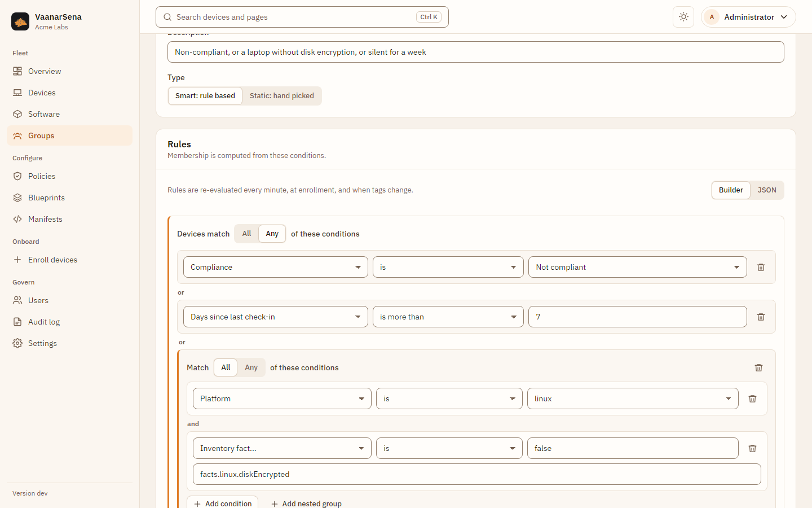
Task: Set Devices match to Any
Action: [272, 234]
